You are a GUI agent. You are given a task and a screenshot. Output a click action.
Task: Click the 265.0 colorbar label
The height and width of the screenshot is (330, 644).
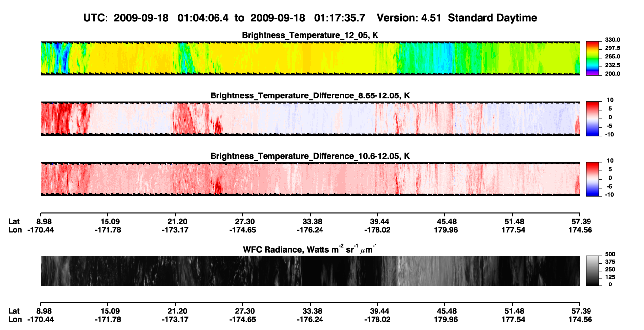[x=613, y=57]
